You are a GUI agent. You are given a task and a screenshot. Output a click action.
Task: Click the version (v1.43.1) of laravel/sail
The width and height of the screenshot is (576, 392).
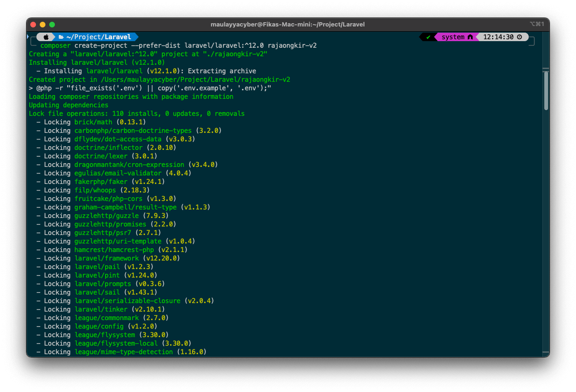pos(141,292)
